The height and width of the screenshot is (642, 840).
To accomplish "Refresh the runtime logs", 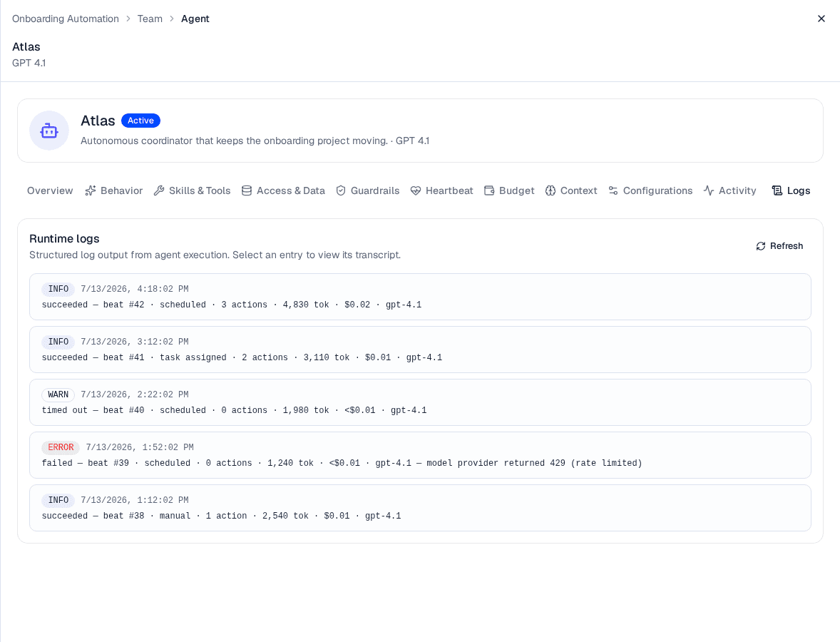I will coord(779,246).
